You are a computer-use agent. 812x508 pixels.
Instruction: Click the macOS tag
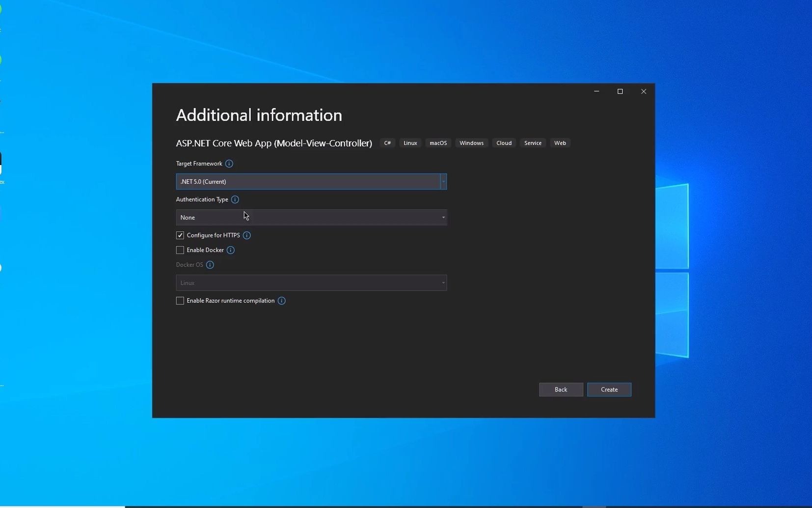pyautogui.click(x=438, y=143)
